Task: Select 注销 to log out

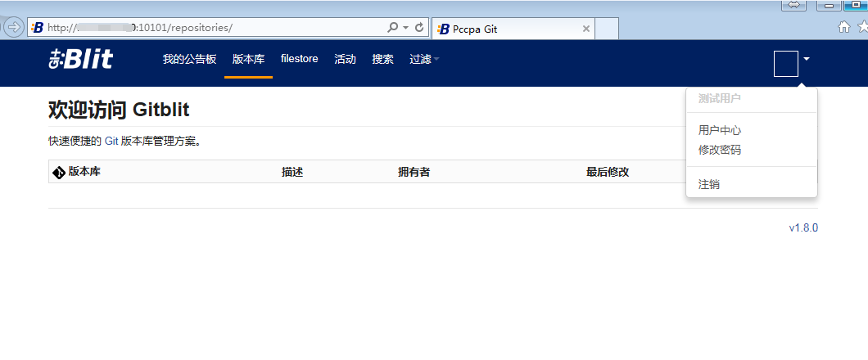Action: click(708, 185)
